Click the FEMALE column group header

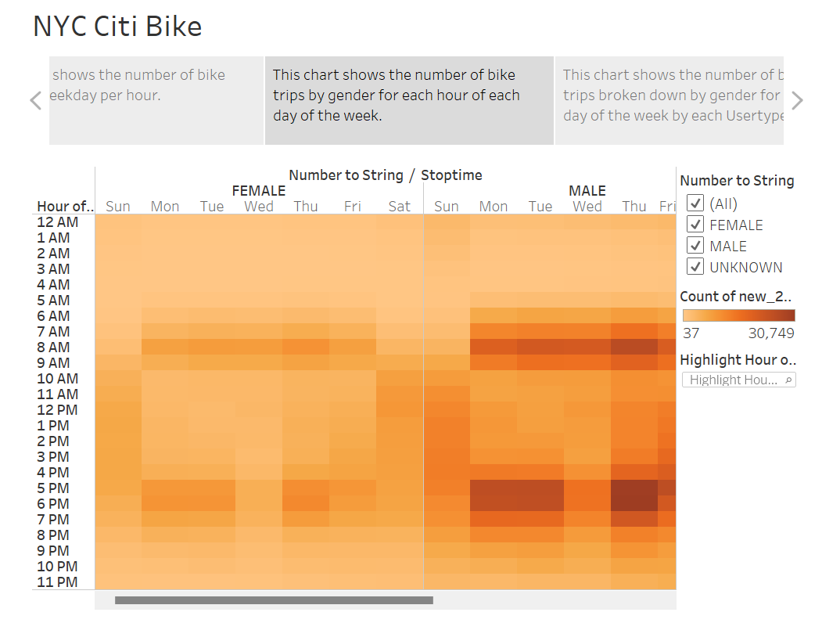point(258,190)
